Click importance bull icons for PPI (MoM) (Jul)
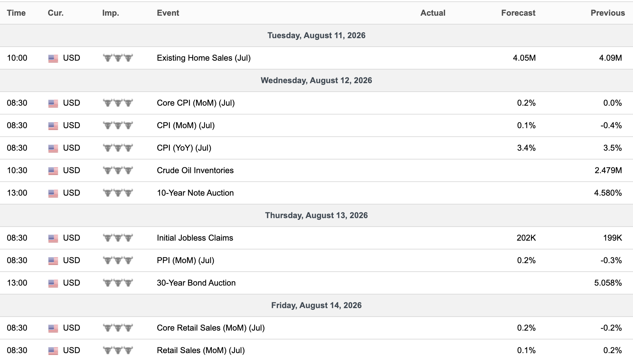This screenshot has height=364, width=633. pyautogui.click(x=118, y=260)
